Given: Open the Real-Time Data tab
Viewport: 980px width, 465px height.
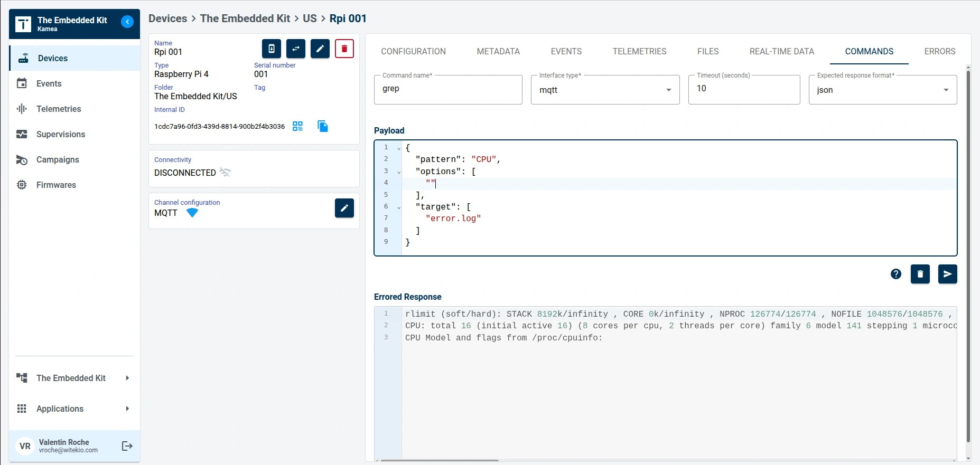Looking at the screenshot, I should pos(782,51).
